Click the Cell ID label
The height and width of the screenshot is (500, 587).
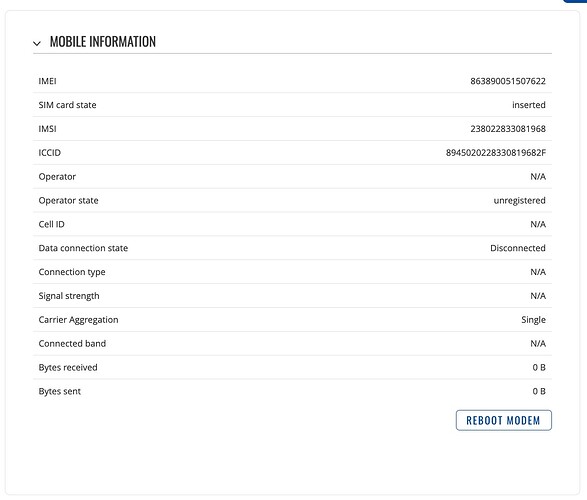51,224
